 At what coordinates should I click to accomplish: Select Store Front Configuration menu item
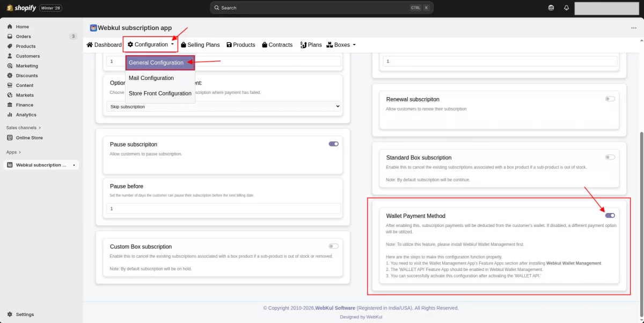(x=160, y=93)
